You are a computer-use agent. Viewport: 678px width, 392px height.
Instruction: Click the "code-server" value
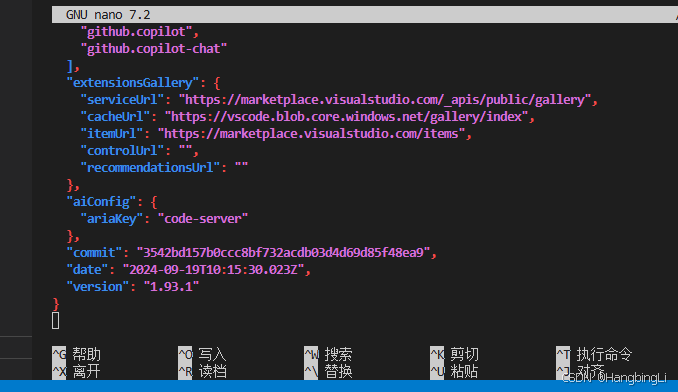[203, 219]
